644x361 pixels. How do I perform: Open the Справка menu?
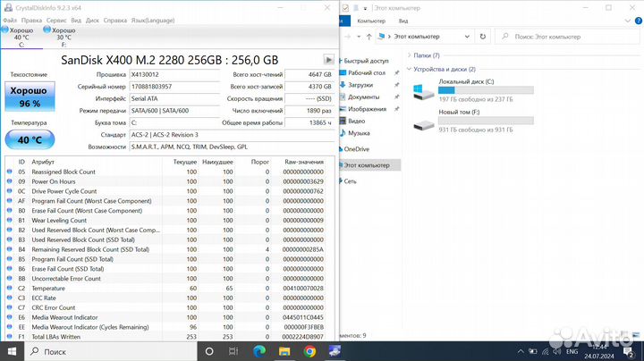115,20
